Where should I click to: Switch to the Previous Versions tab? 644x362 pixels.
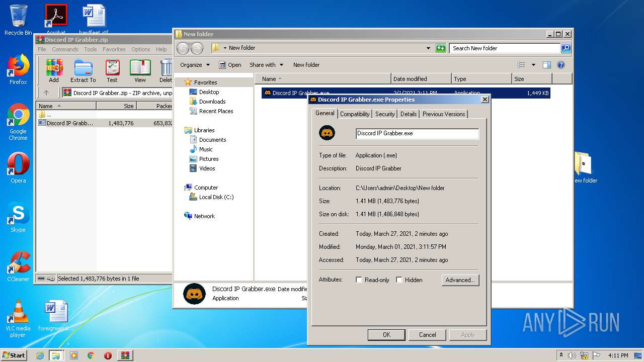point(444,114)
